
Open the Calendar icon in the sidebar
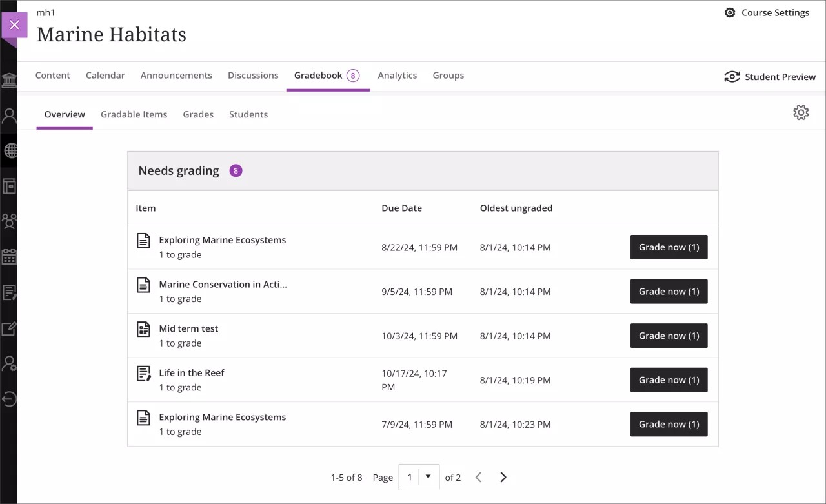point(9,257)
